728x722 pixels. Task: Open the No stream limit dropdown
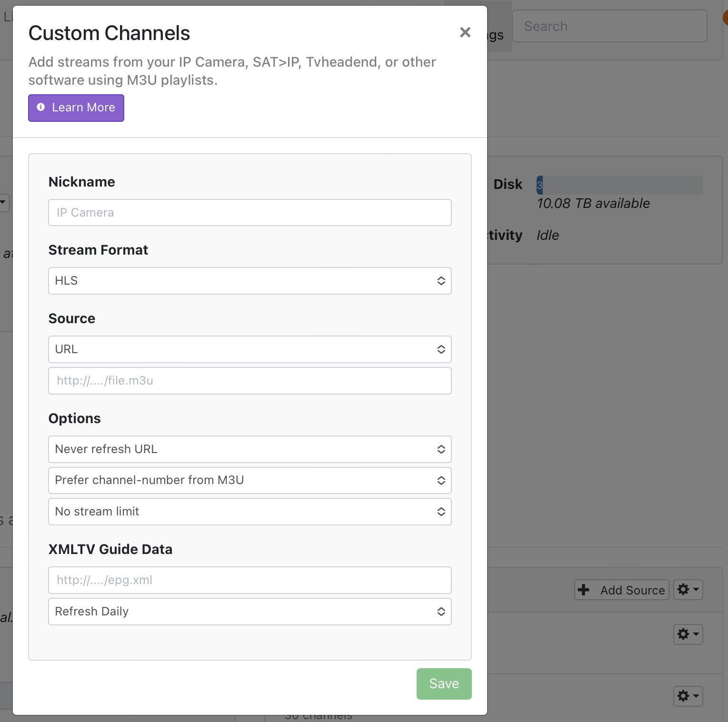[x=249, y=512]
